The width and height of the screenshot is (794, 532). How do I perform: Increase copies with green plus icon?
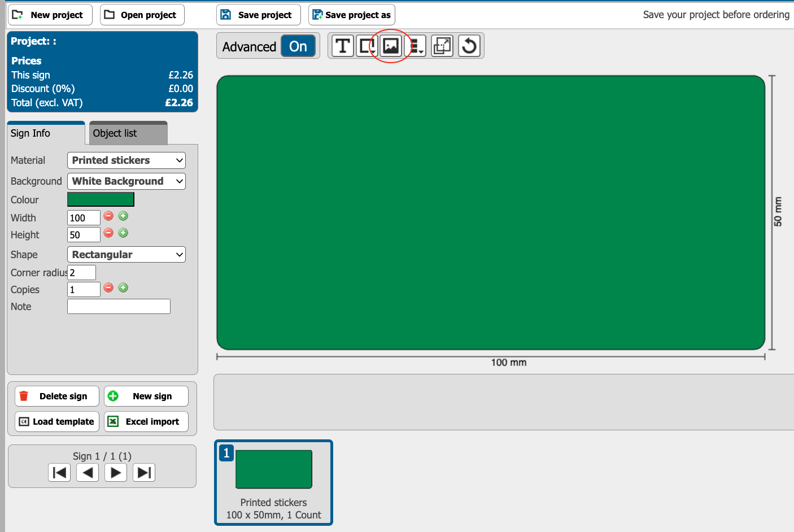click(123, 288)
